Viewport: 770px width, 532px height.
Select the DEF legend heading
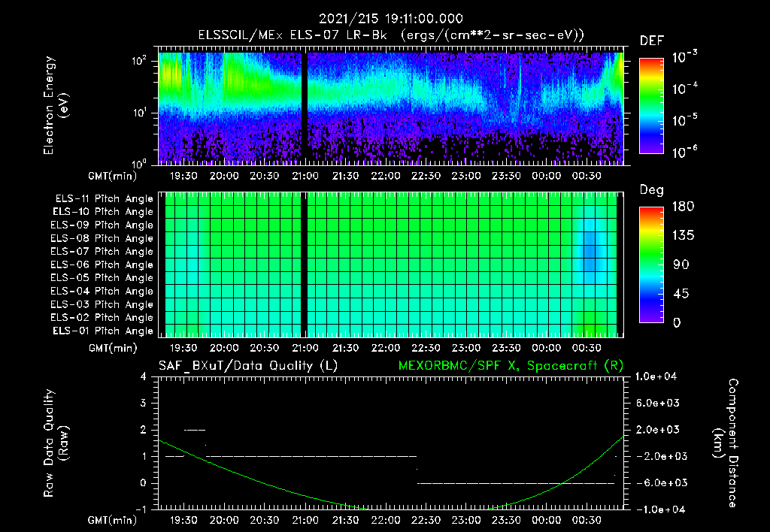coord(651,41)
